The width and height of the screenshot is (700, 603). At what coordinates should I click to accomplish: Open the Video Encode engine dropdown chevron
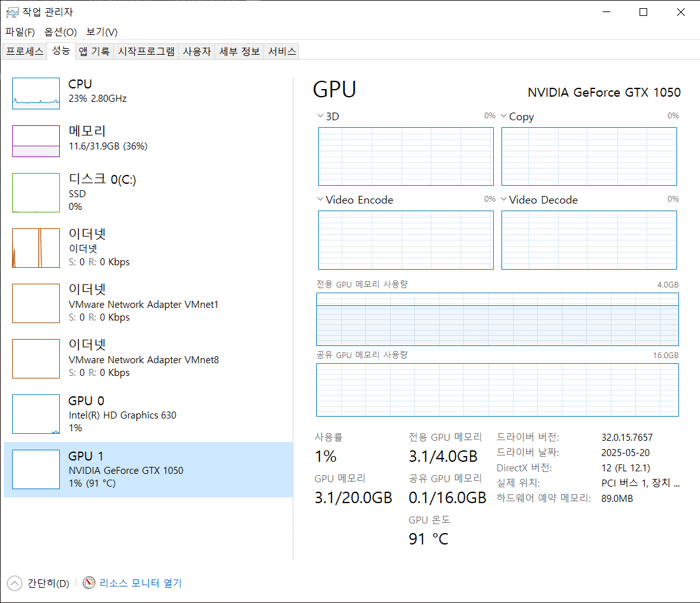(320, 199)
